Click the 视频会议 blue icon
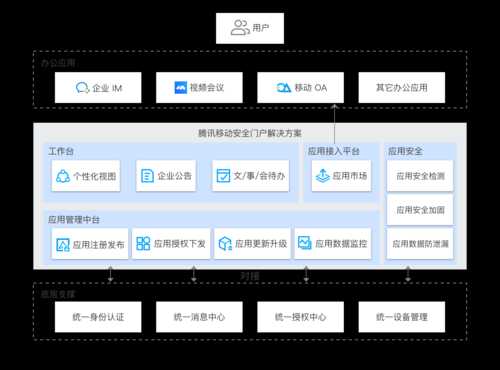This screenshot has height=370, width=500. coord(181,88)
